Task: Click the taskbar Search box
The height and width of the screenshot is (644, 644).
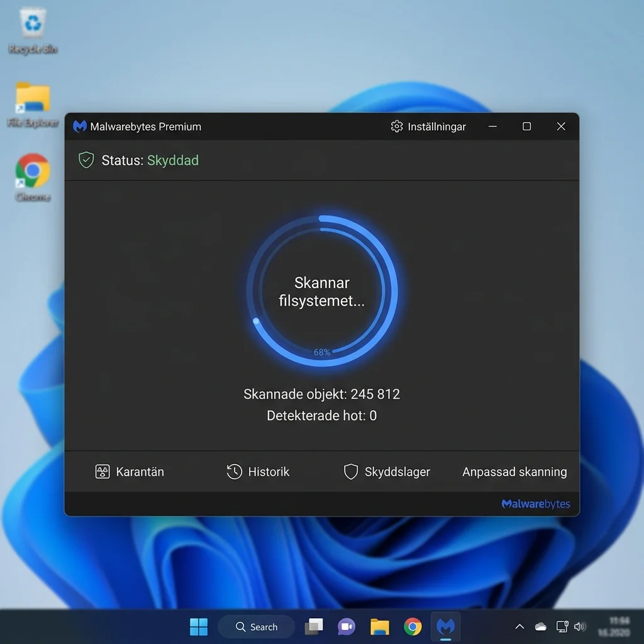Action: click(257, 627)
